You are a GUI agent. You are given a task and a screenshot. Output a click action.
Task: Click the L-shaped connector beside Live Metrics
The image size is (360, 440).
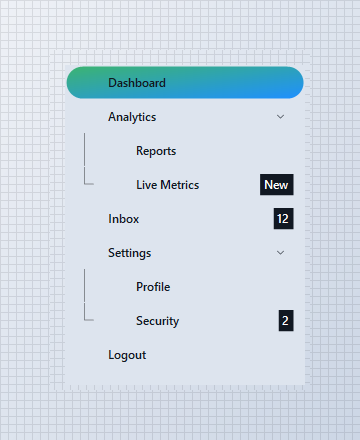click(88, 176)
